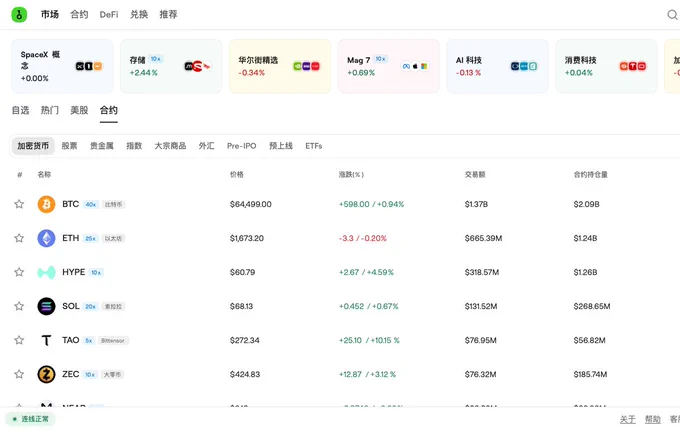Sort by the 合约持仓量 column header
The image size is (680, 431).
591,175
